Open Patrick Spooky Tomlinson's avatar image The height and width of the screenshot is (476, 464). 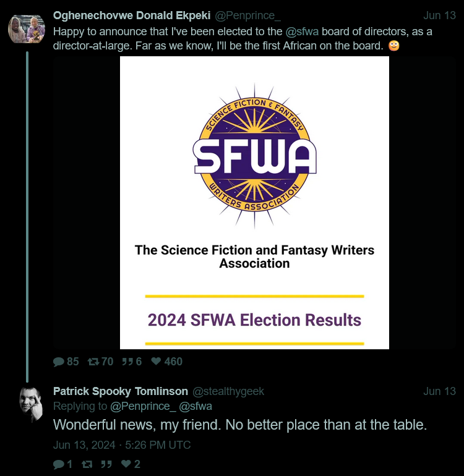pyautogui.click(x=32, y=405)
